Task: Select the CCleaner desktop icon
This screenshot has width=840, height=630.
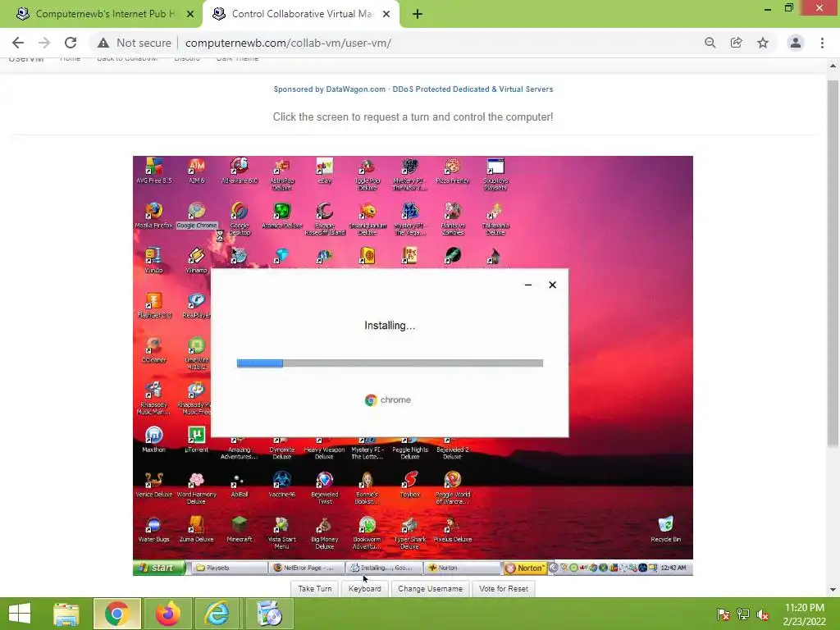Action: tap(153, 350)
